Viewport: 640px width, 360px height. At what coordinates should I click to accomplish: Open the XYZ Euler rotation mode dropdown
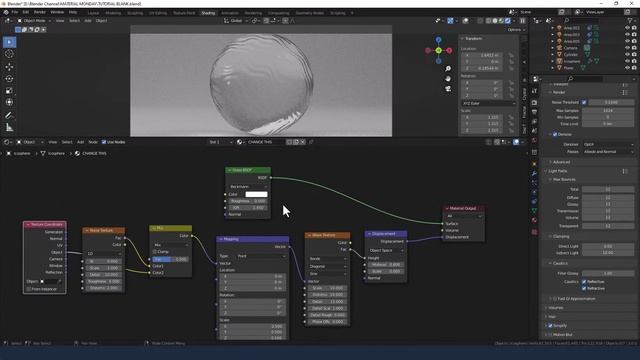pyautogui.click(x=488, y=103)
